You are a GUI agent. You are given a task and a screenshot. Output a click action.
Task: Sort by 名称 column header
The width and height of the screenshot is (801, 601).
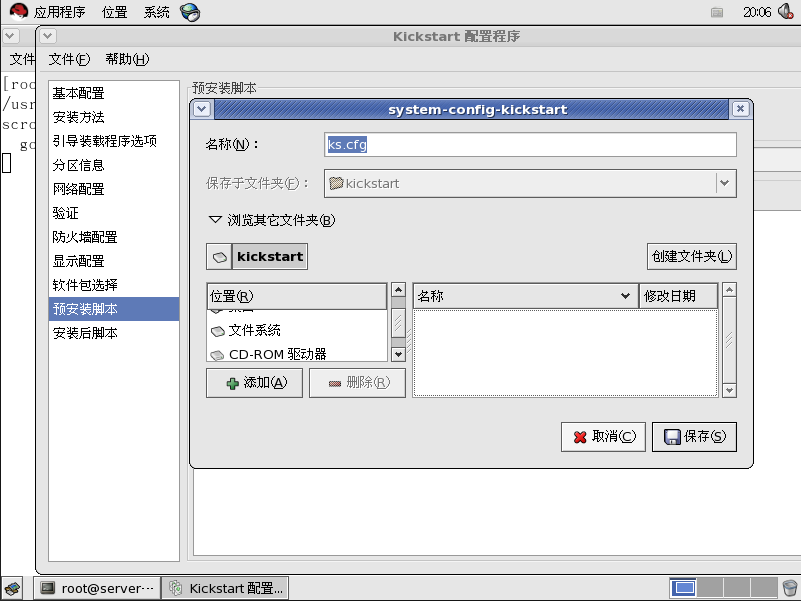(526, 296)
